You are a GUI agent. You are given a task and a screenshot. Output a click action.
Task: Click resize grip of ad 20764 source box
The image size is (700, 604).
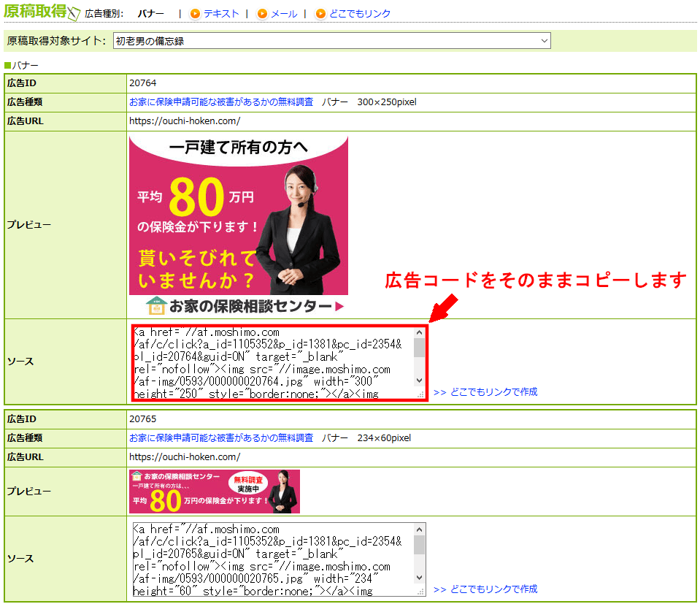click(420, 394)
